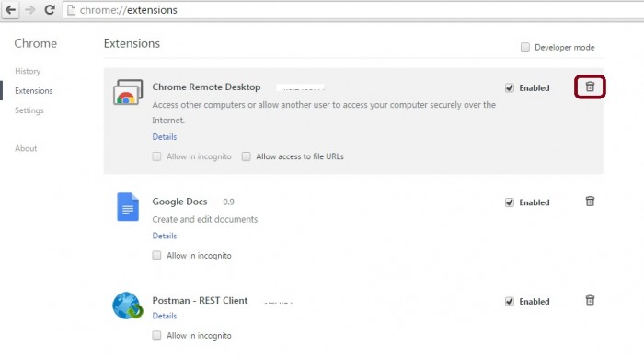The image size is (644, 358).
Task: Remove Postman - REST Client with its trash icon
Action: 590,300
